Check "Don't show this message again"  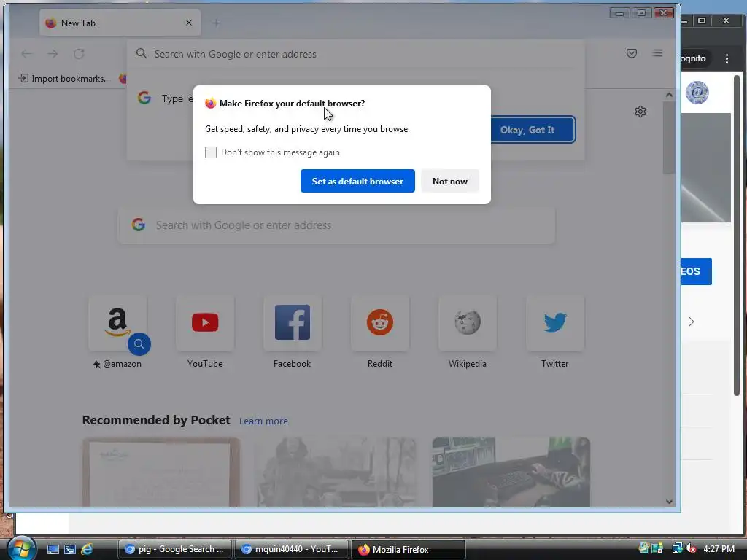[211, 152]
